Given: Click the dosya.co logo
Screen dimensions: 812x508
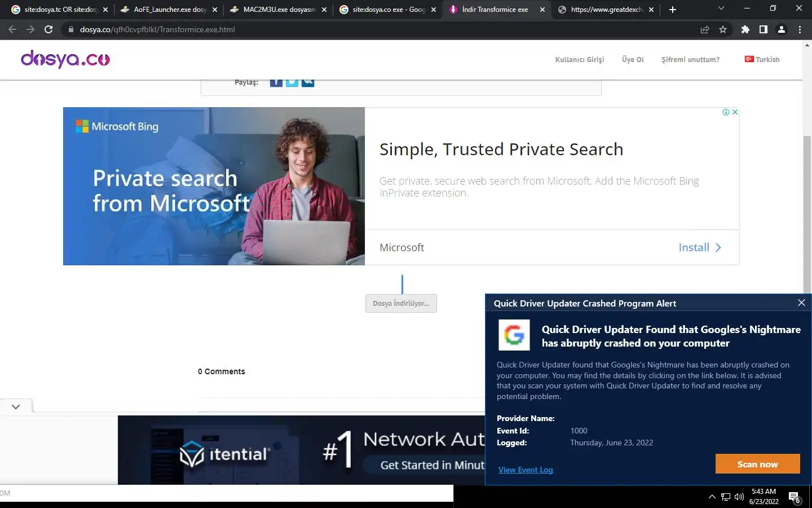Looking at the screenshot, I should coord(65,59).
